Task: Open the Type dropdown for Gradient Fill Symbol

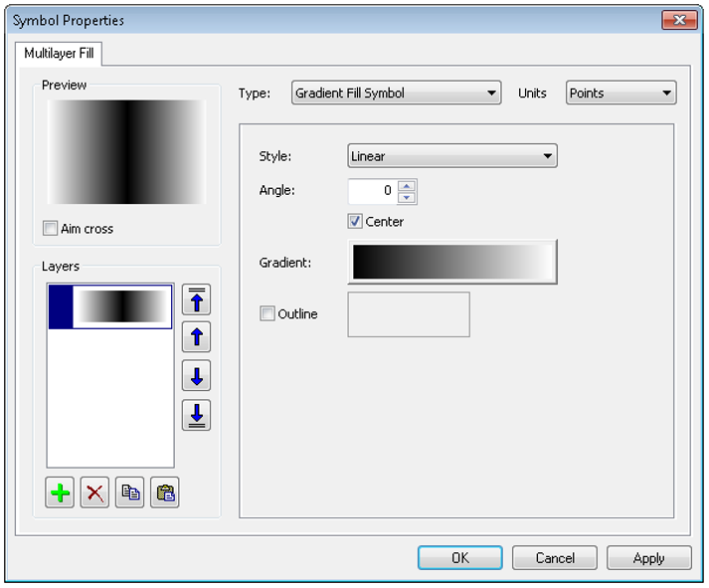Action: pos(396,94)
